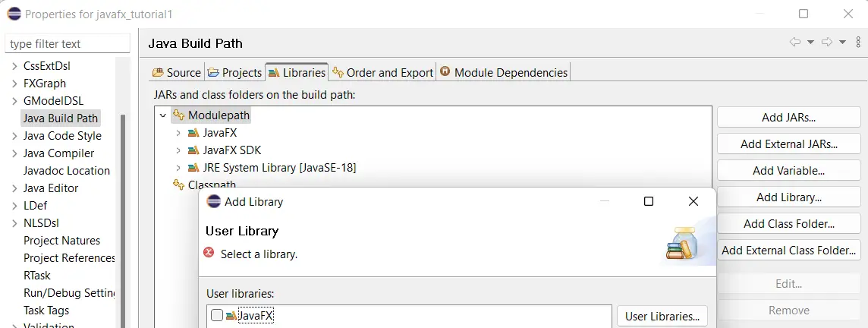Expand the JavaFX SDK library entry
Image resolution: width=868 pixels, height=328 pixels.
[x=178, y=150]
